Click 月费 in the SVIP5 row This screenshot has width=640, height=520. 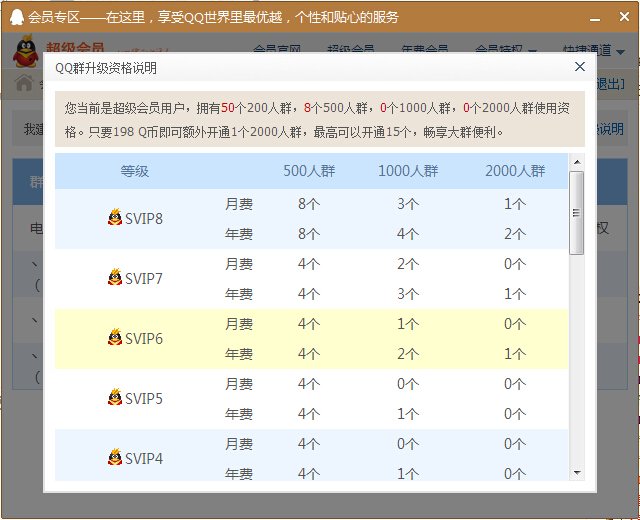[239, 384]
